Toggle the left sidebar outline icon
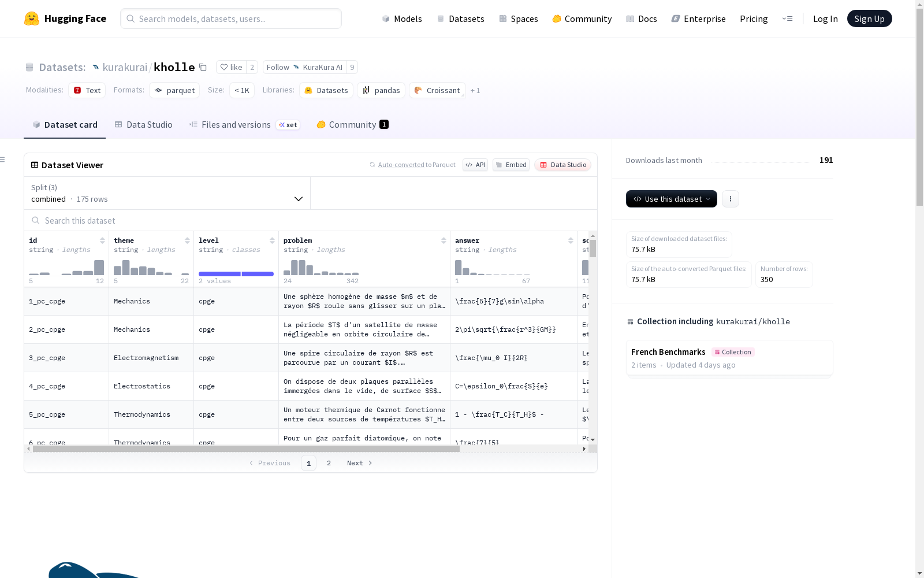924x578 pixels. pos(3,160)
